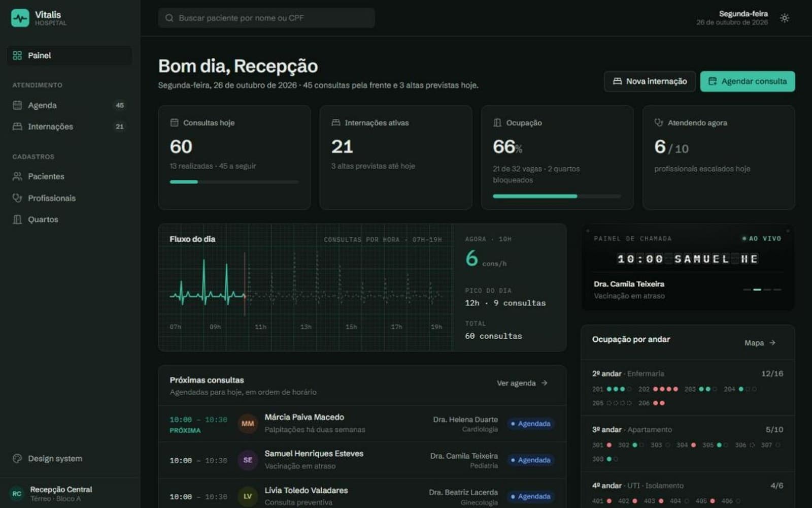Click the stethoscope icon on Atendendo agora card
The image size is (812, 508).
pyautogui.click(x=659, y=122)
